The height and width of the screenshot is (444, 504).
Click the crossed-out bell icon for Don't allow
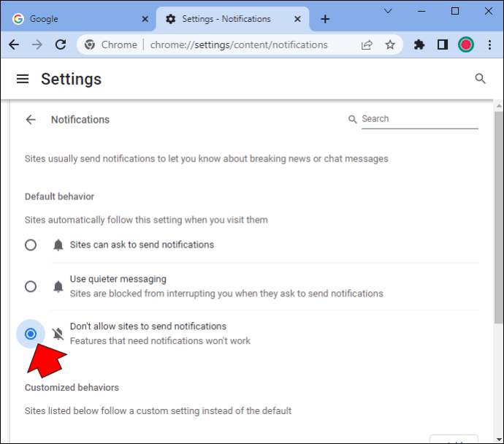pos(58,334)
